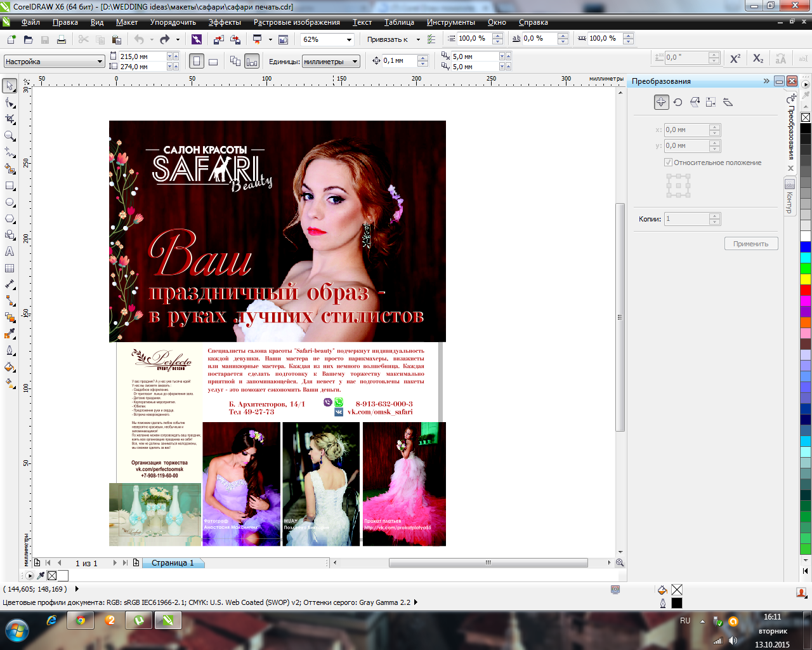The height and width of the screenshot is (650, 812).
Task: Select the Interactive Fill tool
Action: coord(10,383)
